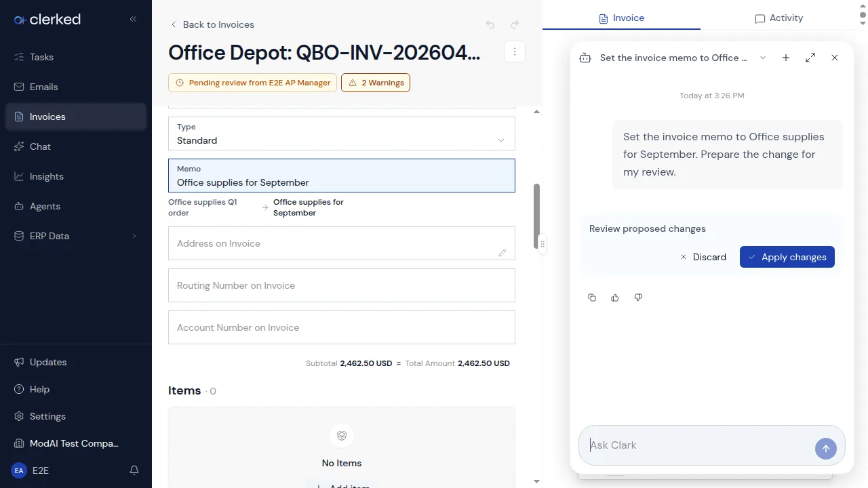Discard the proposed changes

[703, 257]
